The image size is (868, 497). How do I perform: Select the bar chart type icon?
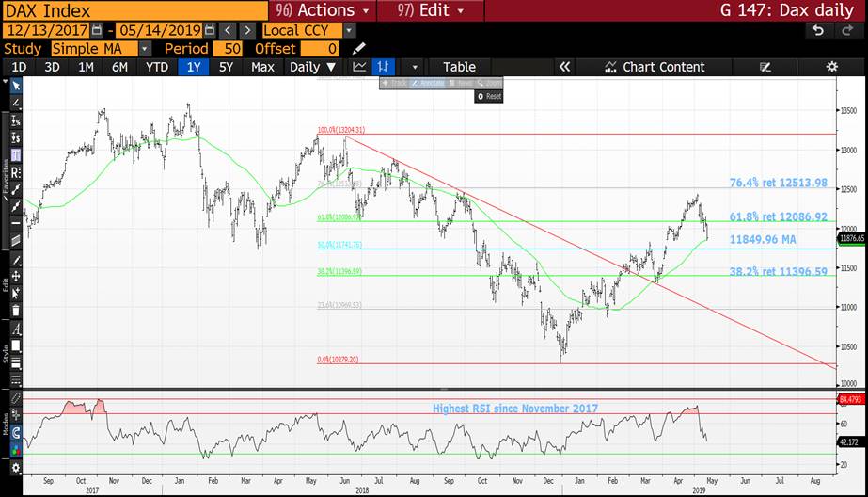click(x=383, y=67)
